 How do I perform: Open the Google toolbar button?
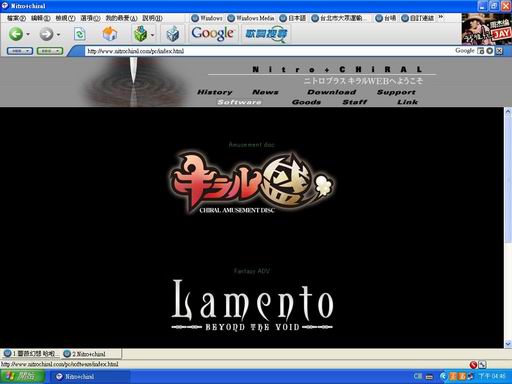[213, 34]
